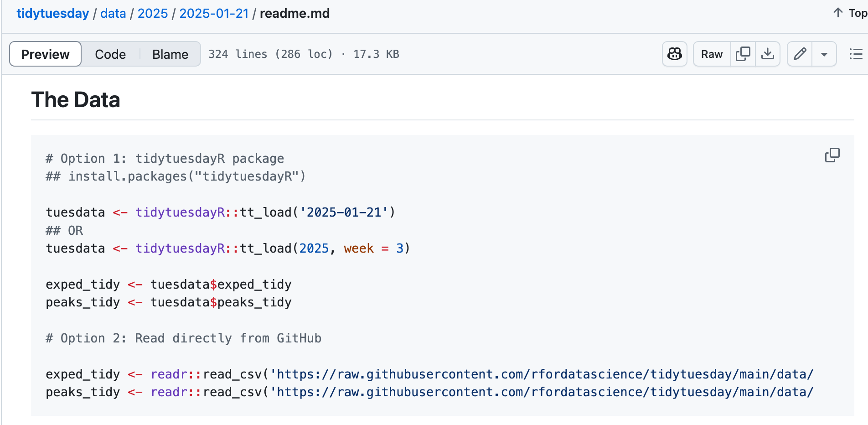
Task: Open the 2025-01-21 folder breadcrumb
Action: tap(214, 14)
